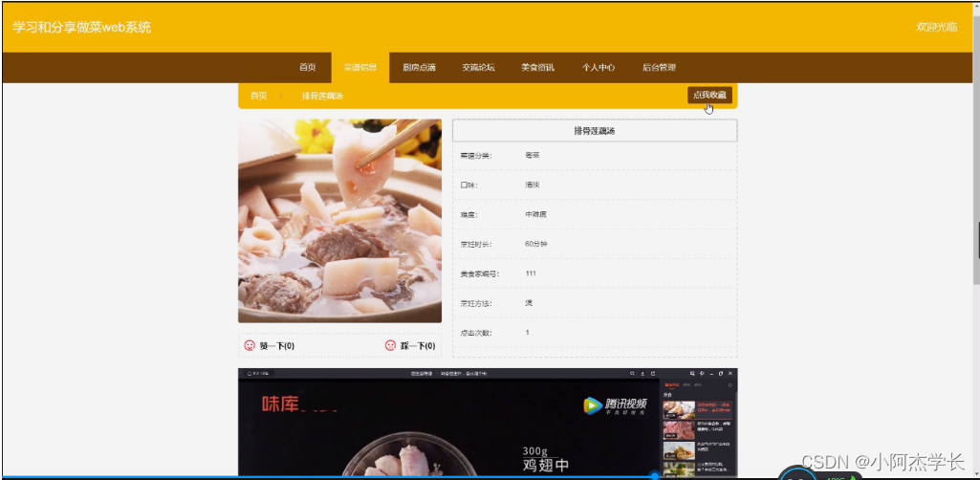Click the 赞一下(0) like button
Viewport: 980px width, 480px height.
[x=270, y=345]
